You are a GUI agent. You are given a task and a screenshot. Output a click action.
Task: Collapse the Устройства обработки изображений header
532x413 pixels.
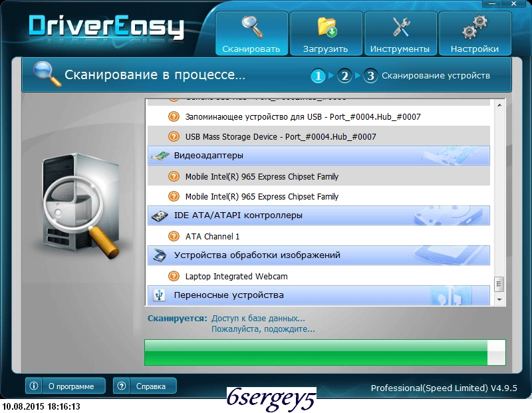click(319, 255)
